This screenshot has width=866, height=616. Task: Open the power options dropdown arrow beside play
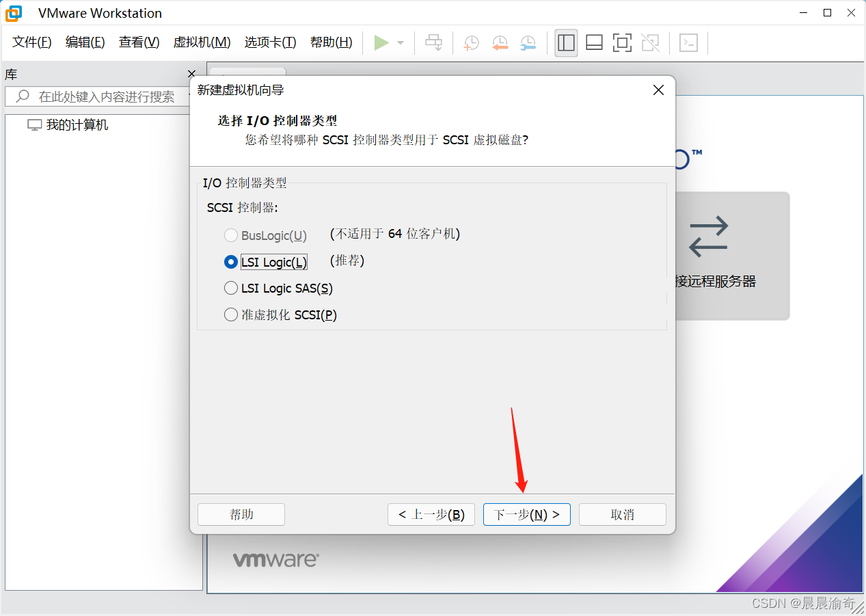401,43
